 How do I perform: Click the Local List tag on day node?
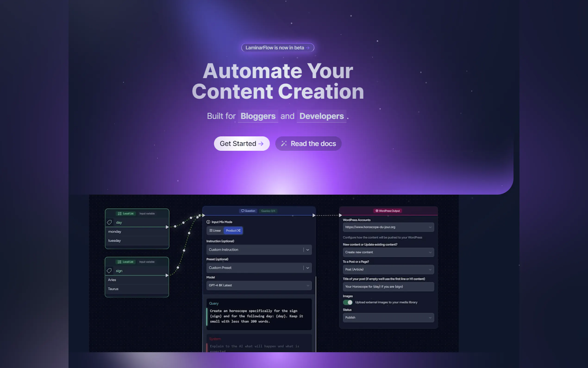pos(126,213)
